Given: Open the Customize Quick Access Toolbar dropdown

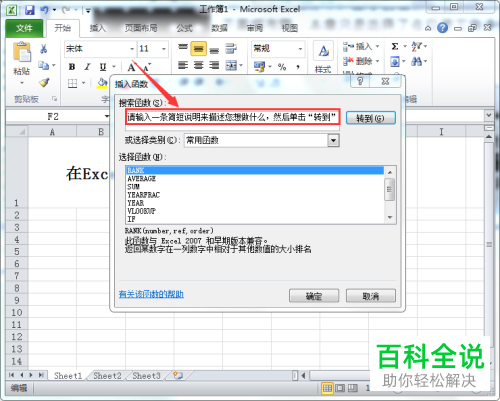Looking at the screenshot, I should [88, 11].
